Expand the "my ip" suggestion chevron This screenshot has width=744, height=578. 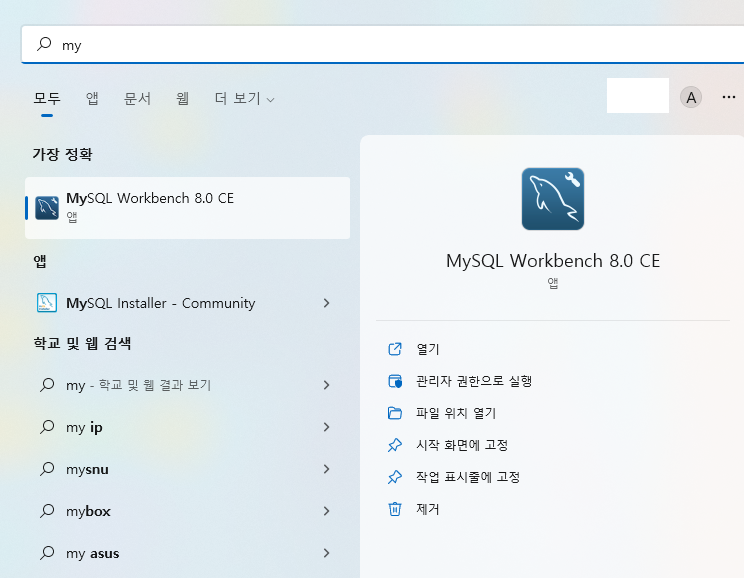click(x=326, y=427)
